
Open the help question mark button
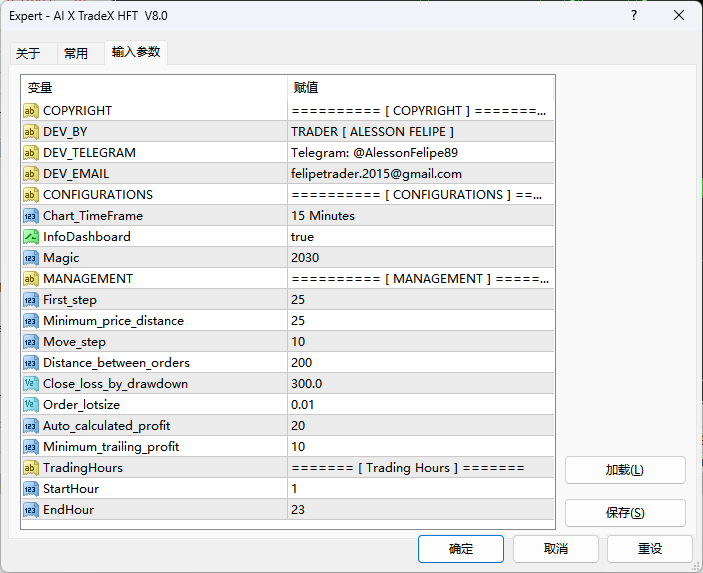(634, 16)
